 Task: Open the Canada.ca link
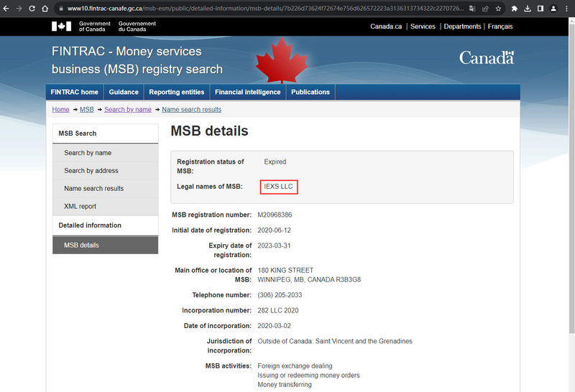point(386,27)
